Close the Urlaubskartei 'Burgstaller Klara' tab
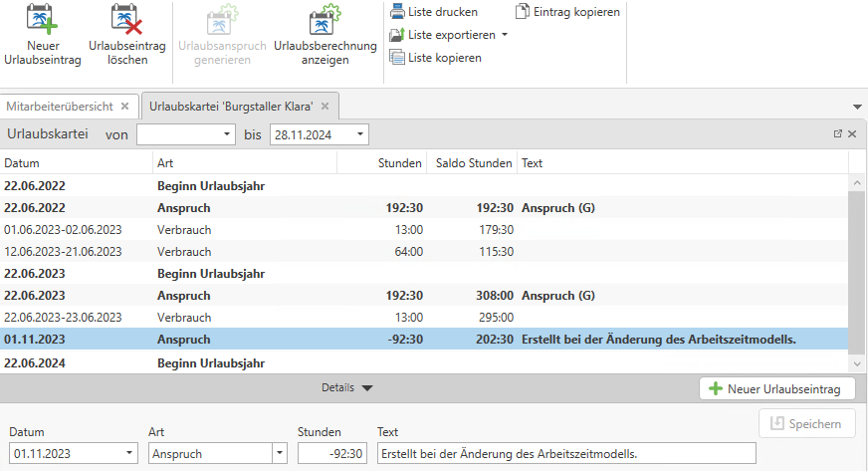The height and width of the screenshot is (471, 868). (x=326, y=106)
